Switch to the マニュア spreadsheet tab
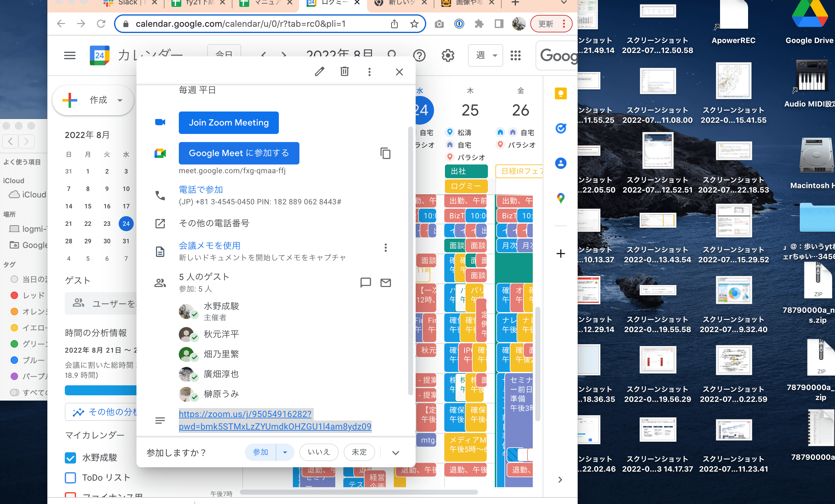The image size is (835, 504). pos(266,3)
